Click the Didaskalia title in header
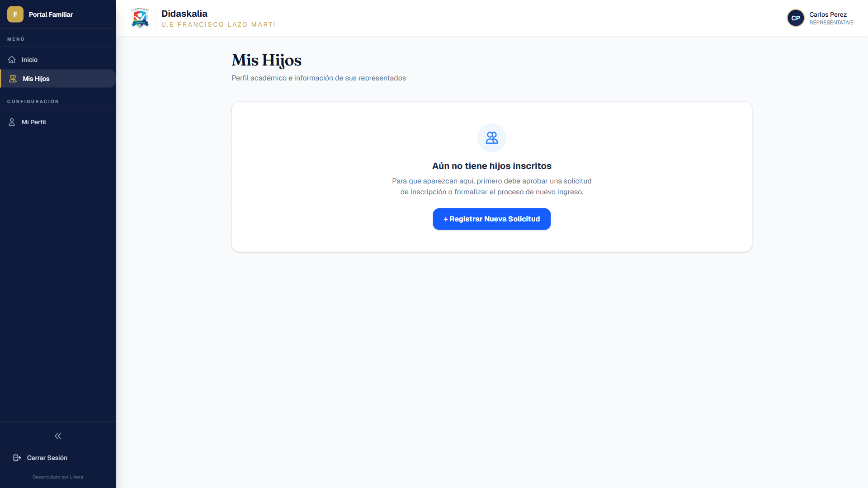This screenshot has width=868, height=488. [184, 14]
